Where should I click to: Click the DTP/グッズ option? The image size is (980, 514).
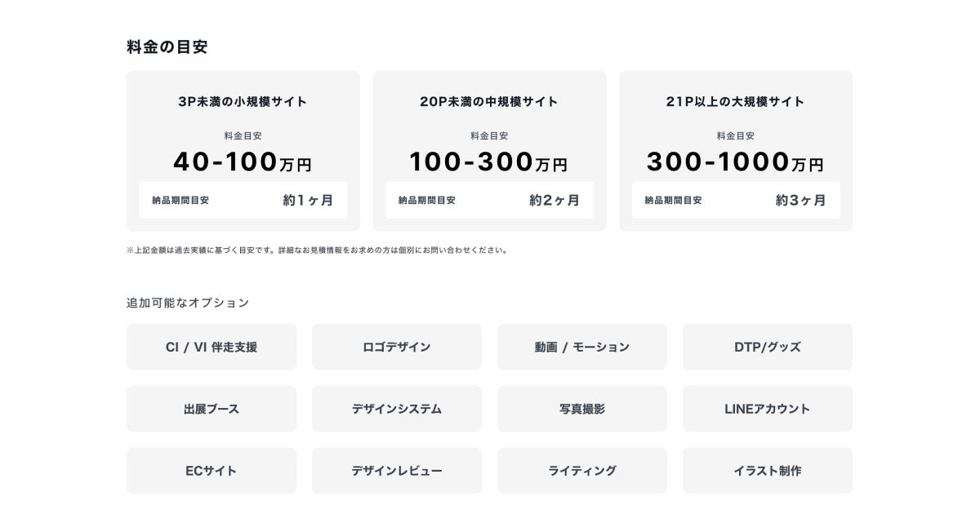click(x=768, y=347)
